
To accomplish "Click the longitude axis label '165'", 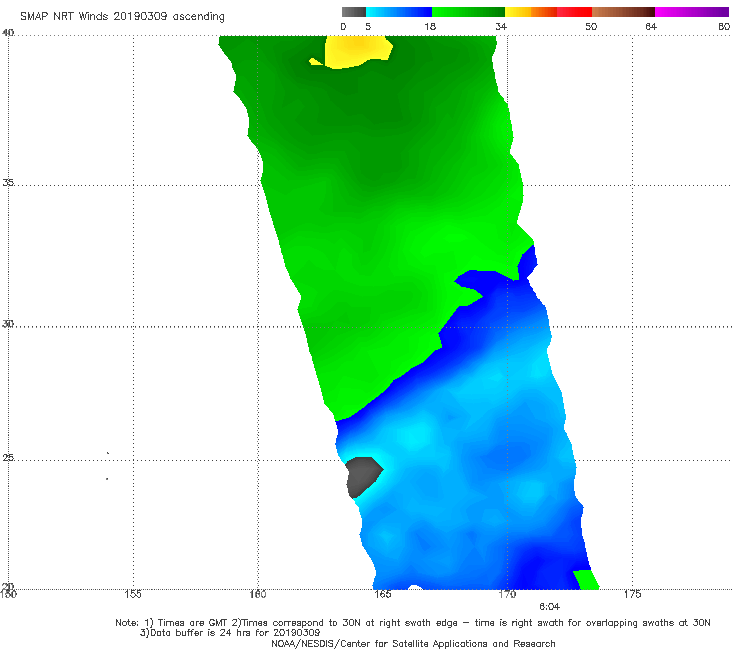I will [382, 594].
